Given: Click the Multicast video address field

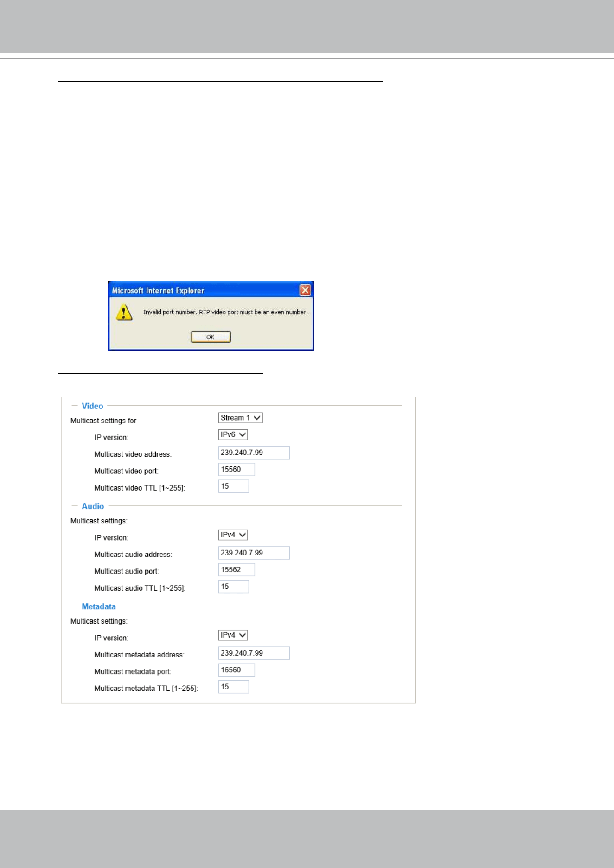Looking at the screenshot, I should (254, 453).
